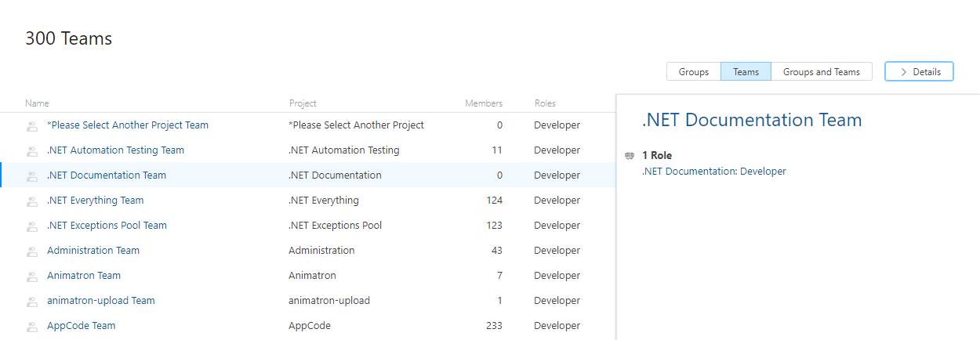
Task: Click team icon beside AppCode Team
Action: click(32, 327)
